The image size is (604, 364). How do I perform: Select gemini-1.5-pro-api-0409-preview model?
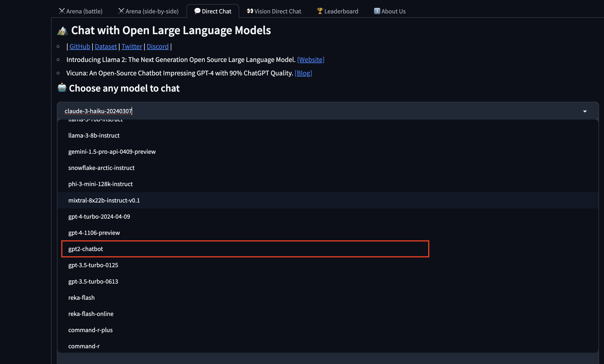[112, 151]
